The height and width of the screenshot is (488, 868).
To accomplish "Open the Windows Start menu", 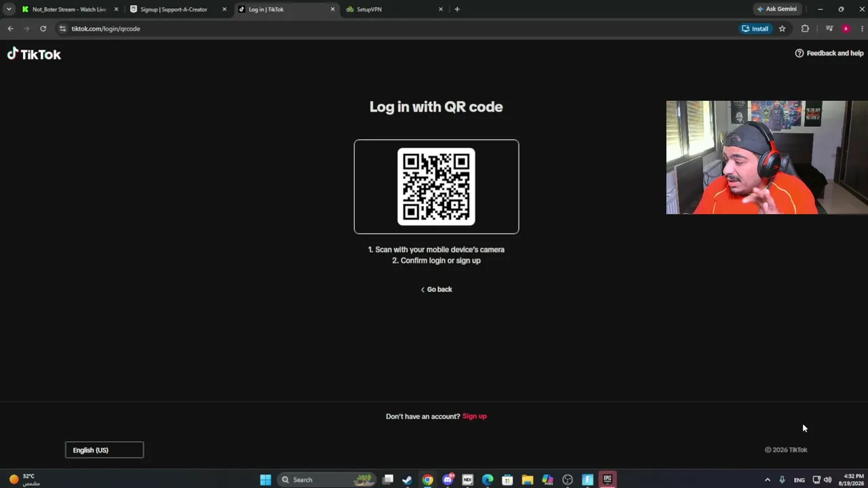I will click(266, 480).
